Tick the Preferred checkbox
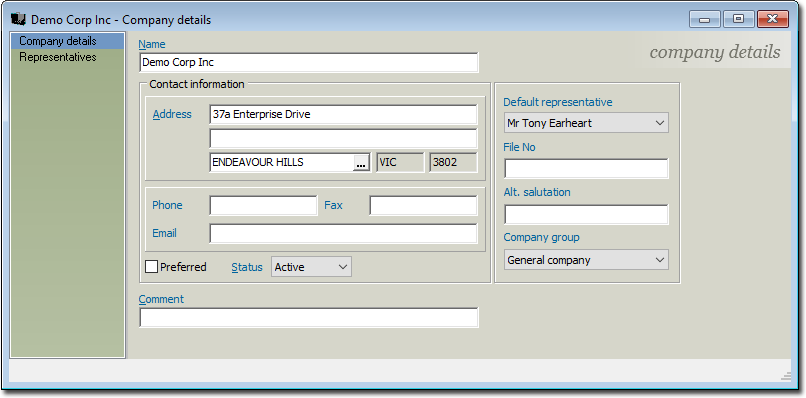 coord(151,267)
